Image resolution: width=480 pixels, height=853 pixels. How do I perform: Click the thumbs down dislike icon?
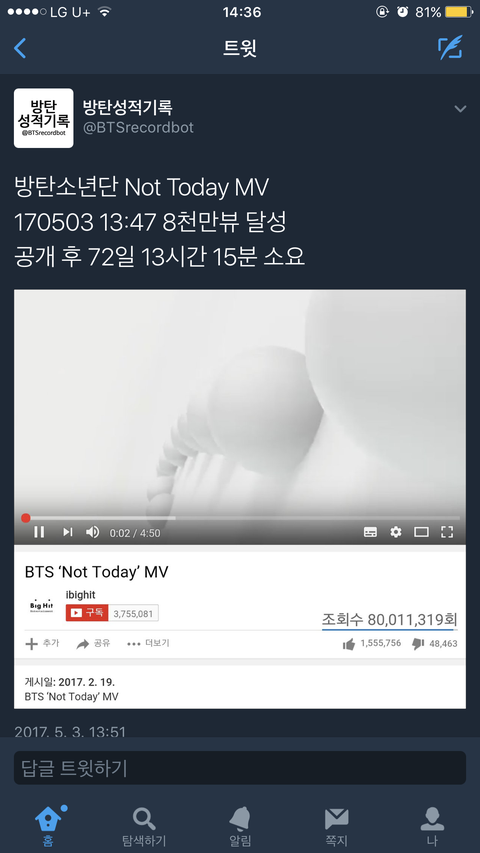[418, 644]
